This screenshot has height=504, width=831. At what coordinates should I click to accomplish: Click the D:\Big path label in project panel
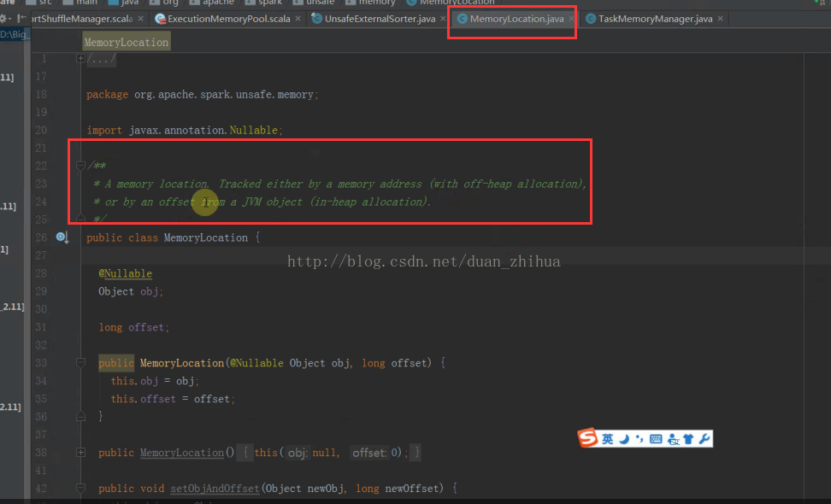coord(15,34)
